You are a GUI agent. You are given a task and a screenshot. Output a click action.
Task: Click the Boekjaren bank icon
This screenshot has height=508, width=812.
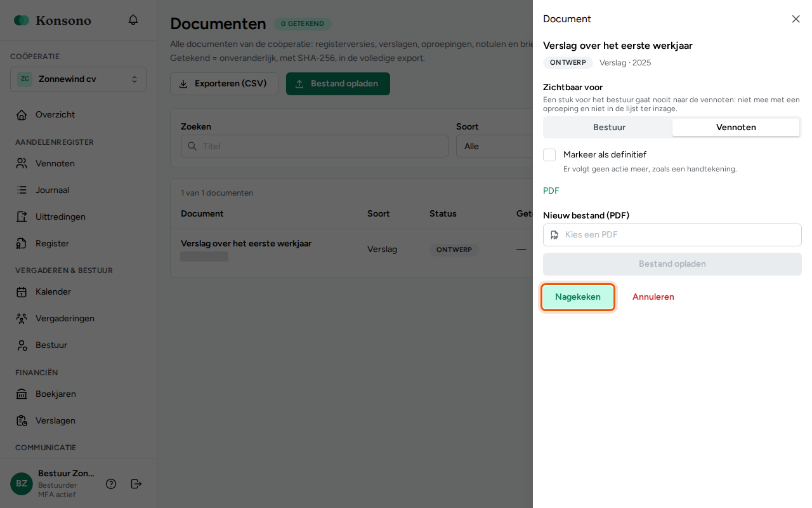pos(22,394)
